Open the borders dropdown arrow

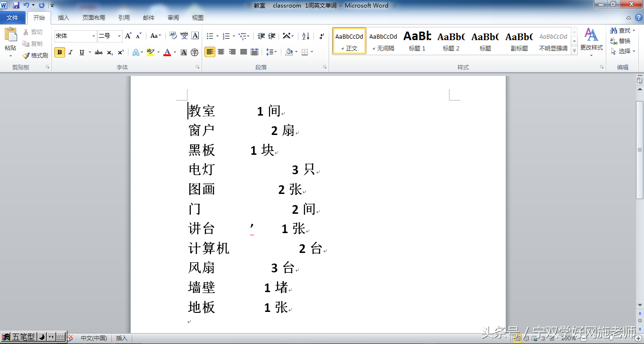pos(312,52)
